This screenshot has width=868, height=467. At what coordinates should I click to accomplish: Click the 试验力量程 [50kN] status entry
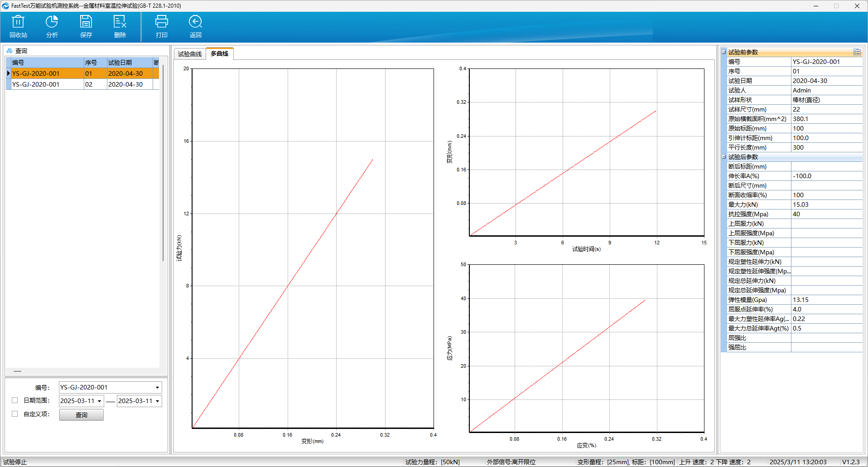tap(432, 462)
